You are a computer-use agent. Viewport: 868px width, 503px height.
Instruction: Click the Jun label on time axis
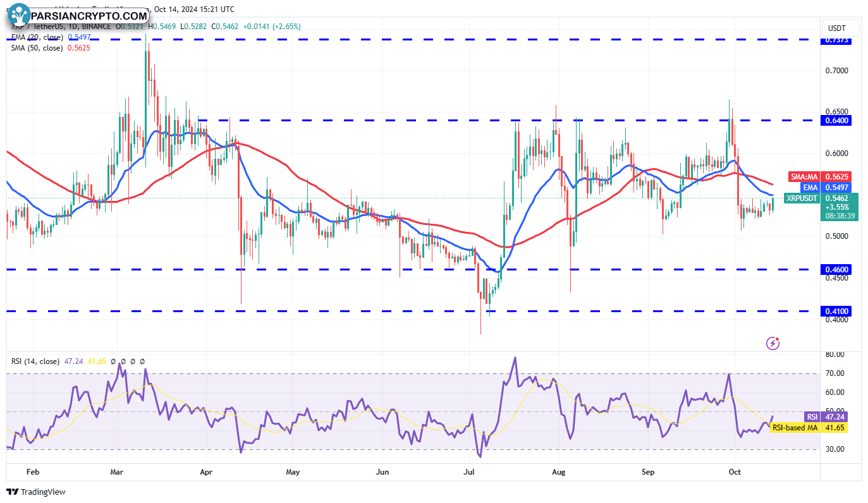coord(382,471)
